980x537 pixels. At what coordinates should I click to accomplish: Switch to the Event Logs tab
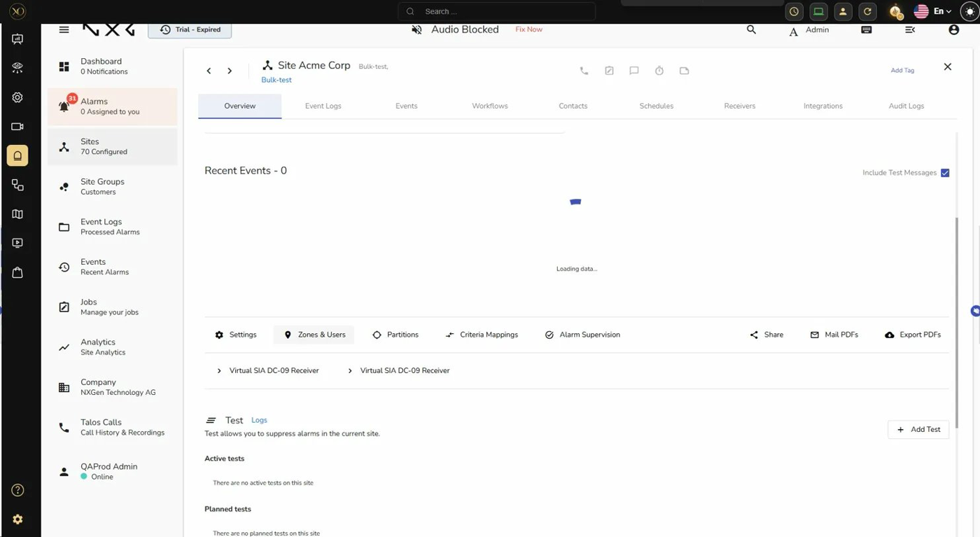pyautogui.click(x=323, y=106)
